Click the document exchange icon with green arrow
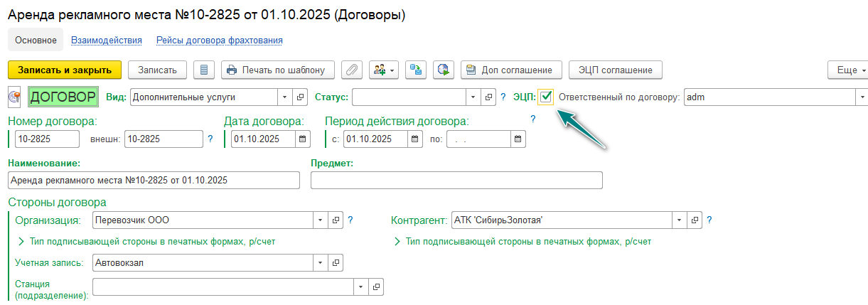868x305 pixels. pyautogui.click(x=416, y=70)
